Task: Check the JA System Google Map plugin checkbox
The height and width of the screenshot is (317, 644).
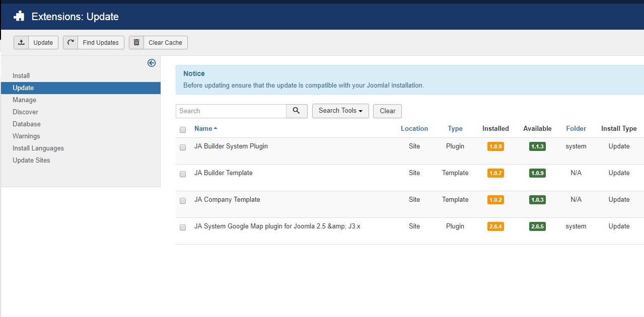Action: (183, 227)
